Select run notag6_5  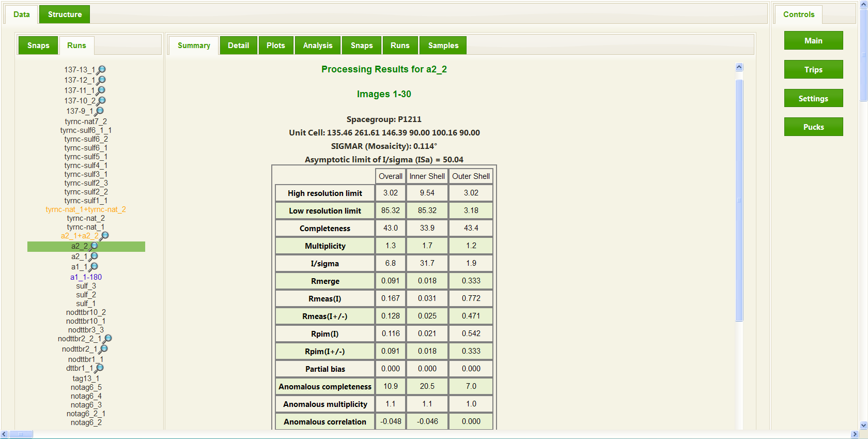86,387
